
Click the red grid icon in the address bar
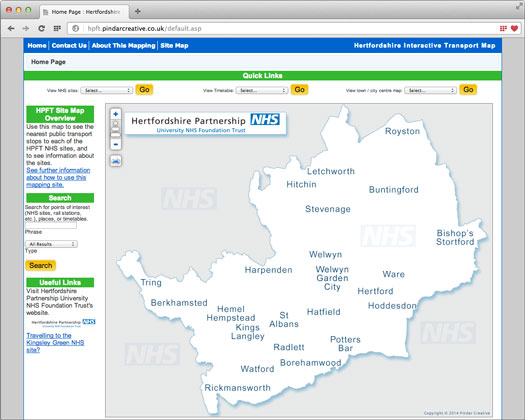coord(503,28)
